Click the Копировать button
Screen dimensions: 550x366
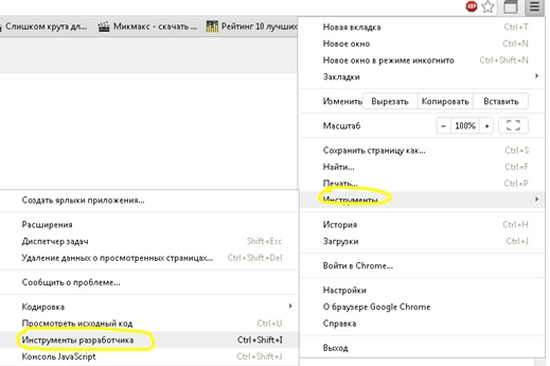click(445, 101)
